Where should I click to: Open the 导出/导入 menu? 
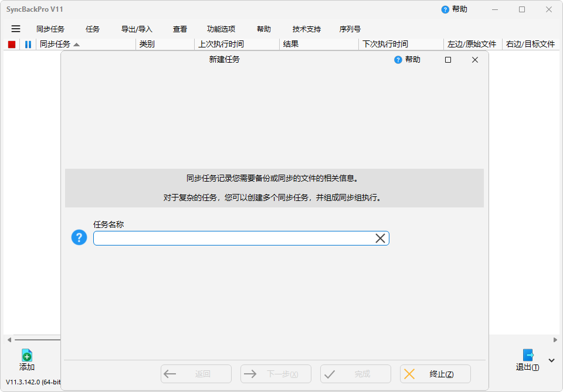(136, 29)
